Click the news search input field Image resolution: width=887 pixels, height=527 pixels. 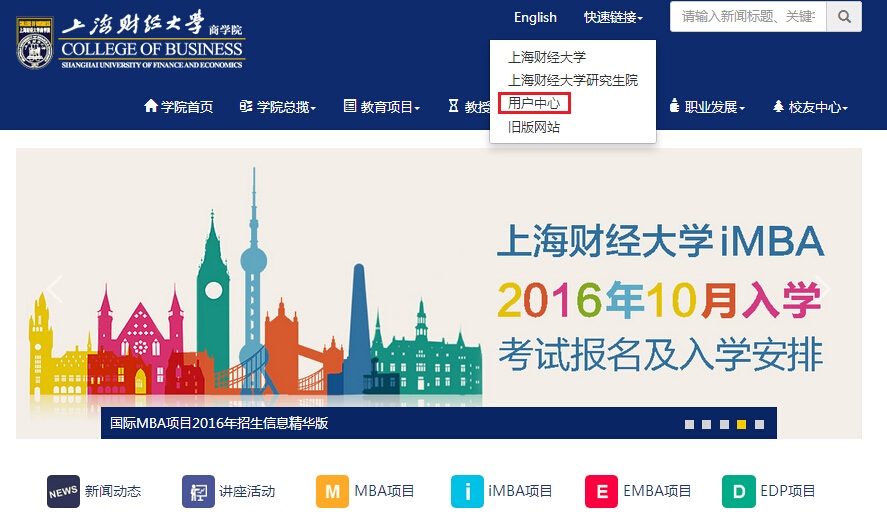pyautogui.click(x=748, y=16)
